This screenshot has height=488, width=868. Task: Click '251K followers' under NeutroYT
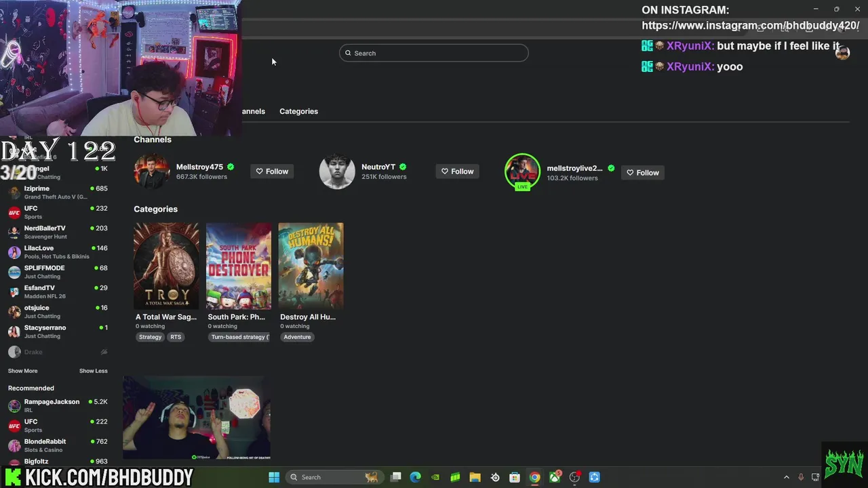pos(384,177)
